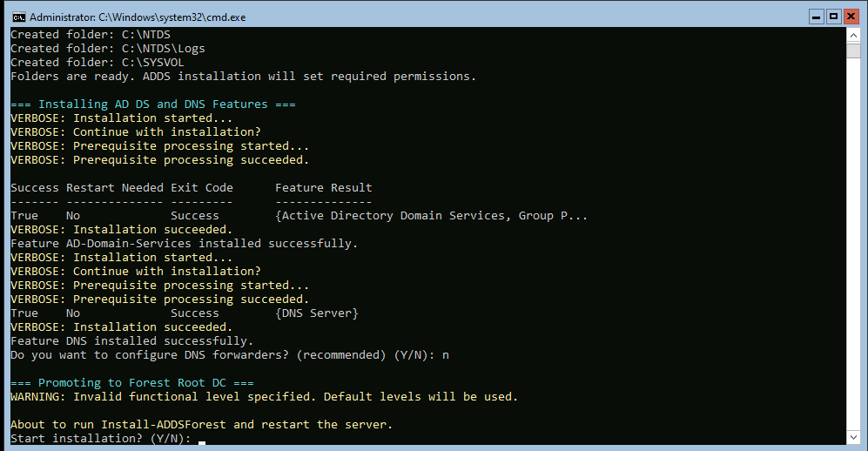Screen dimensions: 868x451
Task: Click the "Start installation? (Y/N):" prompt
Action: 100,439
